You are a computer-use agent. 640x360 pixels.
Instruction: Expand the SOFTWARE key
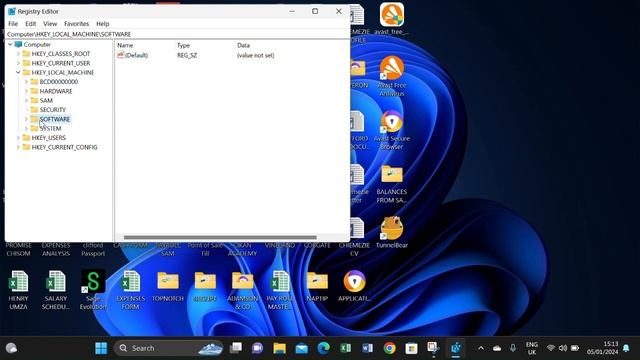(x=26, y=119)
